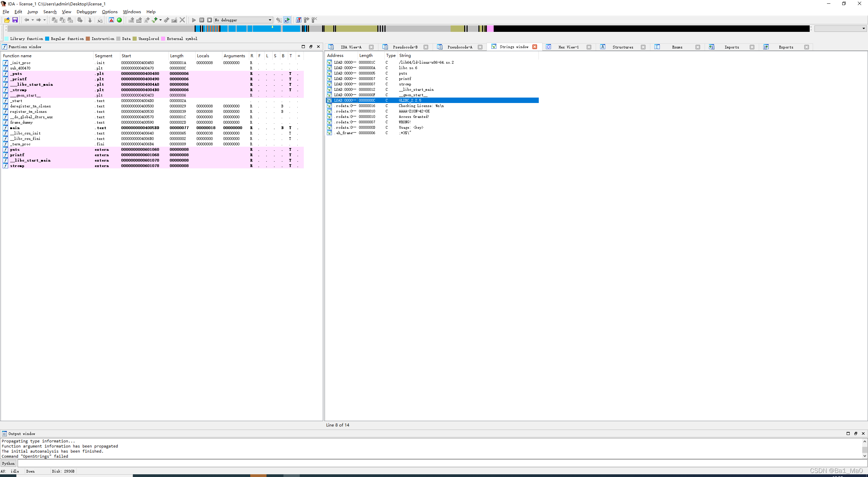Click the Pause process toolbar icon

[202, 20]
